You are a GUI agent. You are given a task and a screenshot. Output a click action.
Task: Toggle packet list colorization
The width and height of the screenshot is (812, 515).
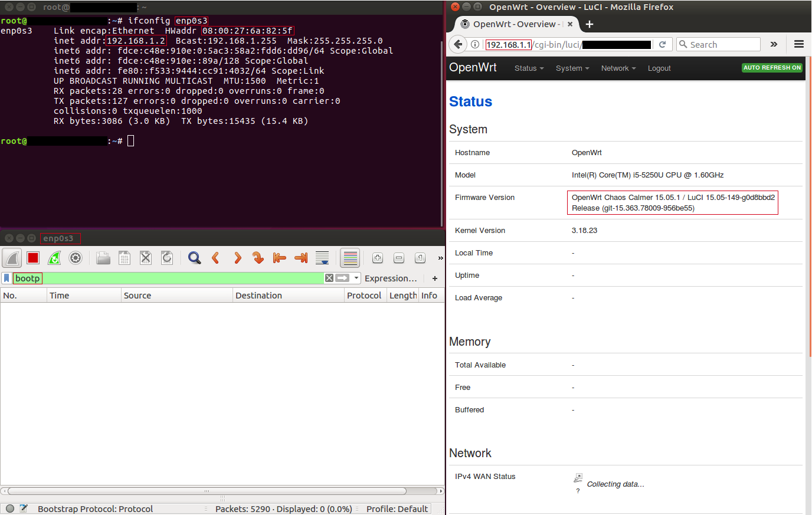point(351,258)
